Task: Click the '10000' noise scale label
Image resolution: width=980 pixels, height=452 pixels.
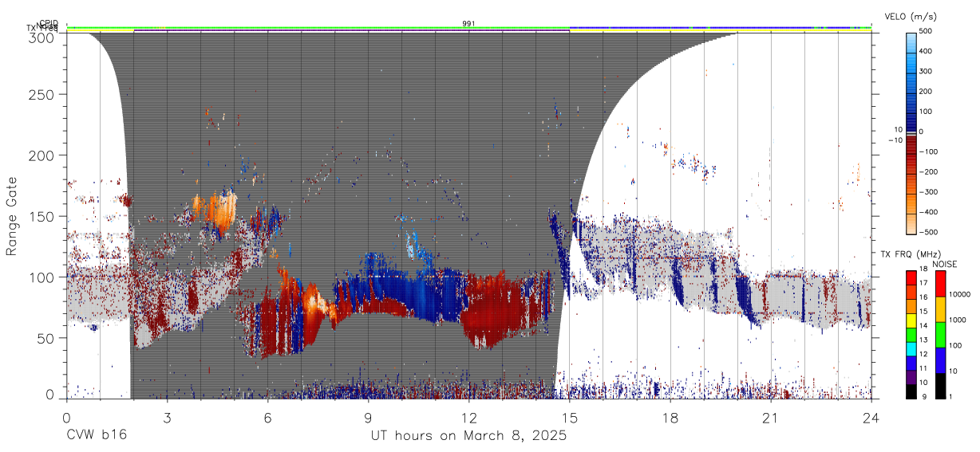Action: tap(959, 295)
